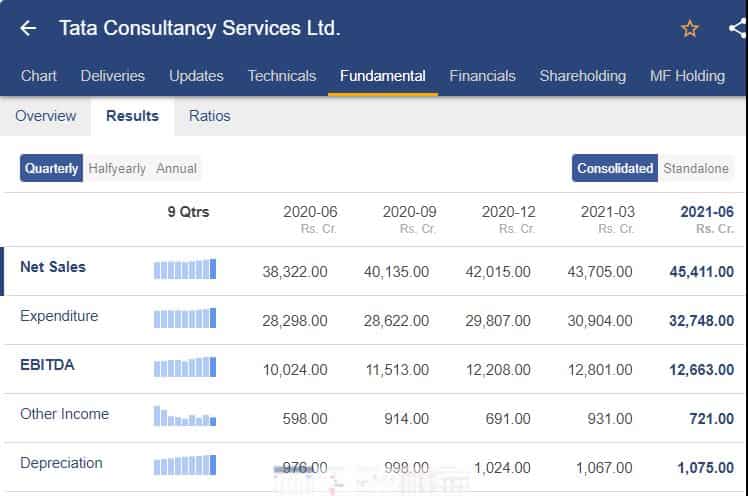The width and height of the screenshot is (748, 496).
Task: Select Net Sales value 43,705.00
Action: pos(600,272)
